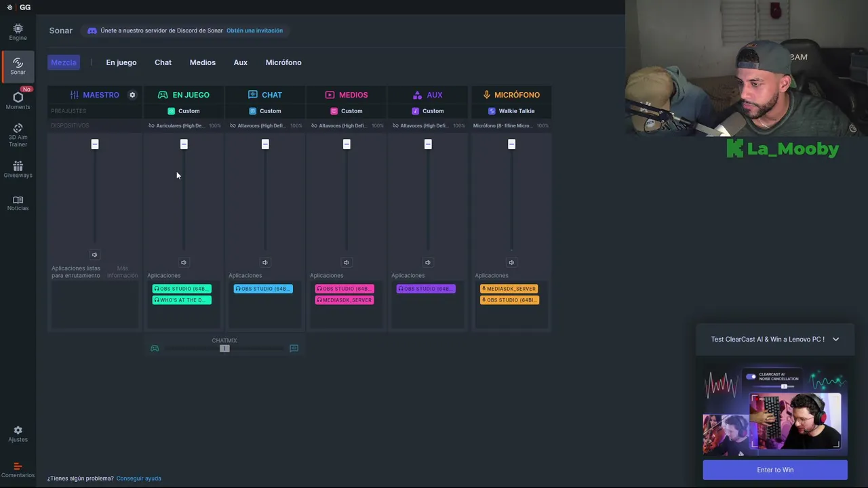Open 3D Aim Trainer
The height and width of the screenshot is (488, 868).
(18, 135)
